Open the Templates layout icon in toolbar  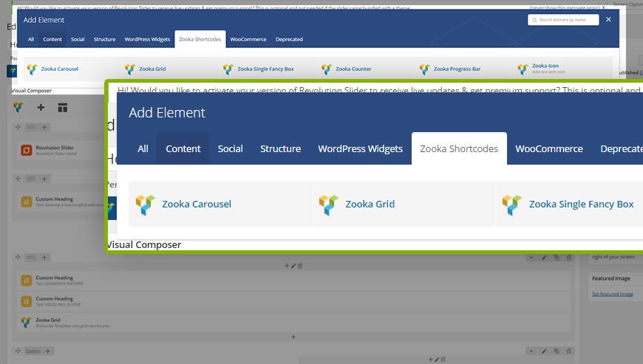[x=62, y=108]
